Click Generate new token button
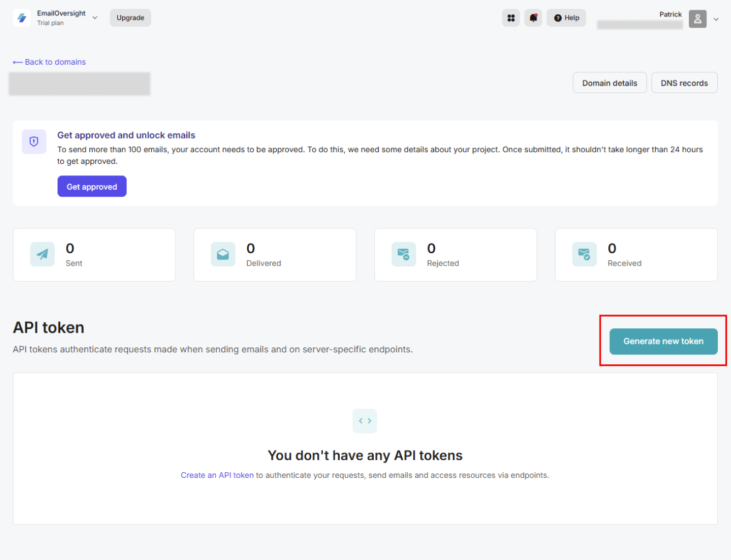Image resolution: width=731 pixels, height=560 pixels. tap(663, 341)
